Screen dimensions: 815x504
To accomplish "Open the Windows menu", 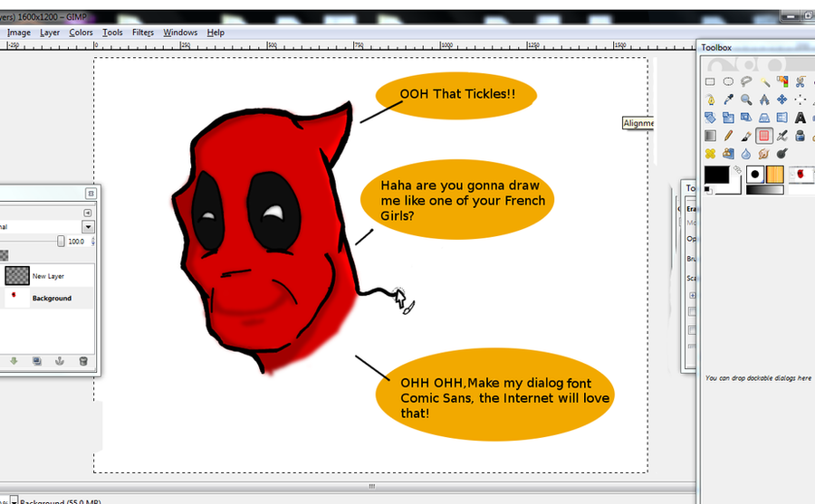I will tap(180, 33).
